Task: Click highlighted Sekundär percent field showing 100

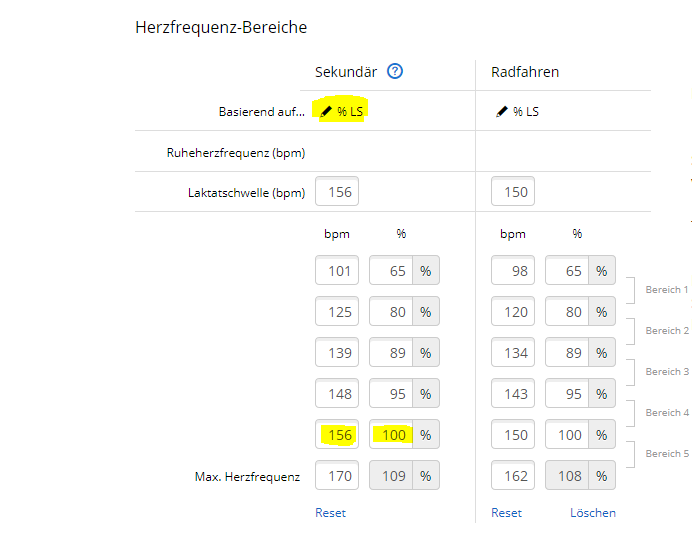Action: coord(391,434)
